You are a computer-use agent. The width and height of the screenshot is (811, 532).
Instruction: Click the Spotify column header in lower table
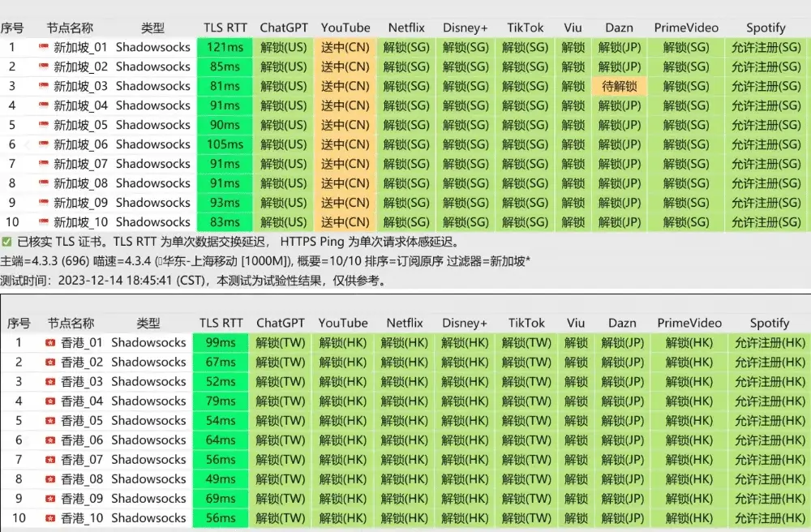769,323
